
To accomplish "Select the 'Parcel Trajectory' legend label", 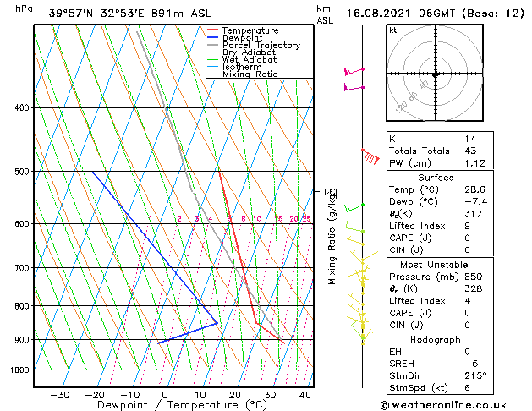I will 261,45.
